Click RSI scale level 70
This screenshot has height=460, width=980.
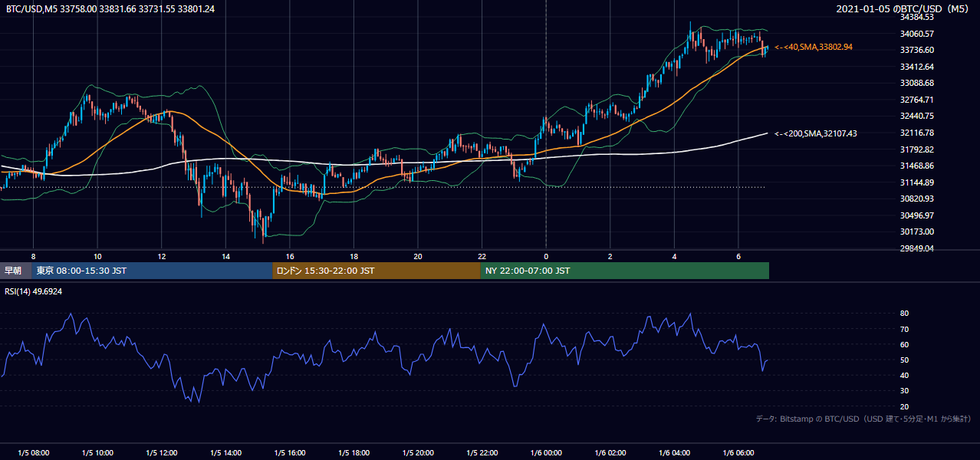(x=905, y=329)
